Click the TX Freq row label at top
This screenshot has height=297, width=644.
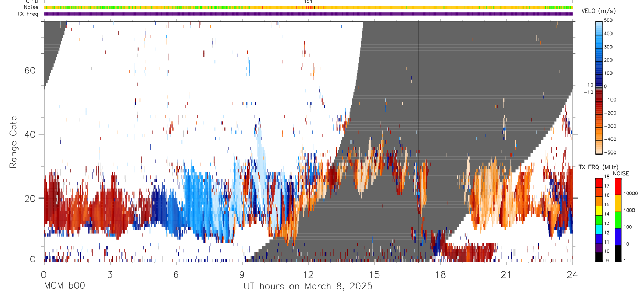click(x=28, y=14)
